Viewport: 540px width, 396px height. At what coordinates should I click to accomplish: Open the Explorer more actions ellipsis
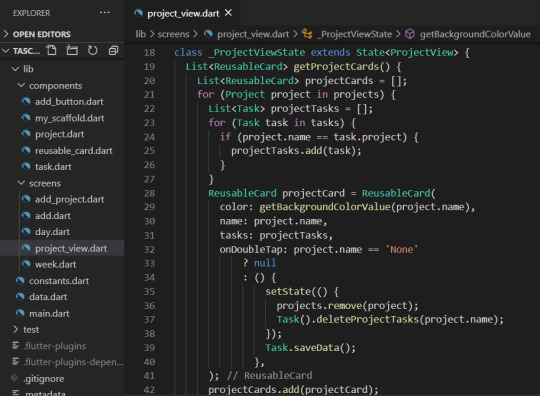click(x=104, y=13)
